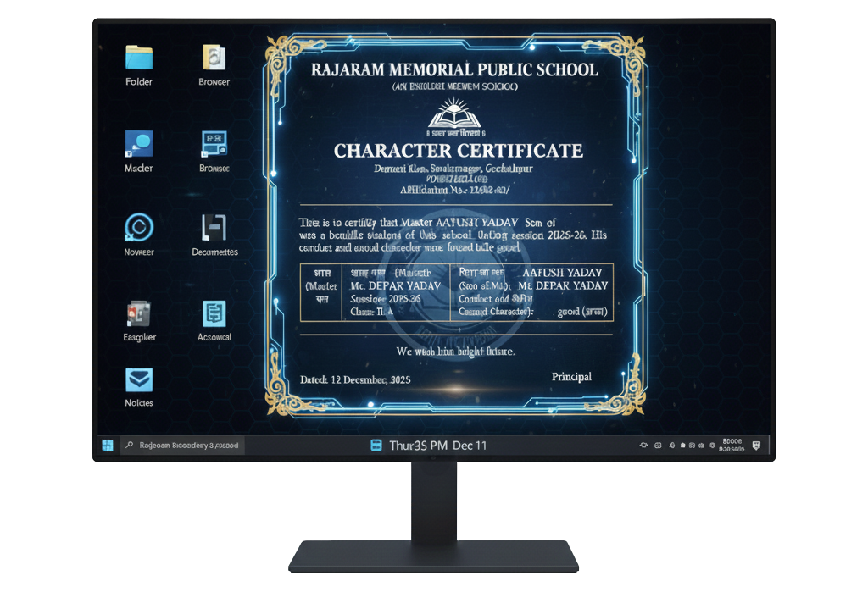Click the Principal signature label
The width and height of the screenshot is (868, 609).
(571, 377)
